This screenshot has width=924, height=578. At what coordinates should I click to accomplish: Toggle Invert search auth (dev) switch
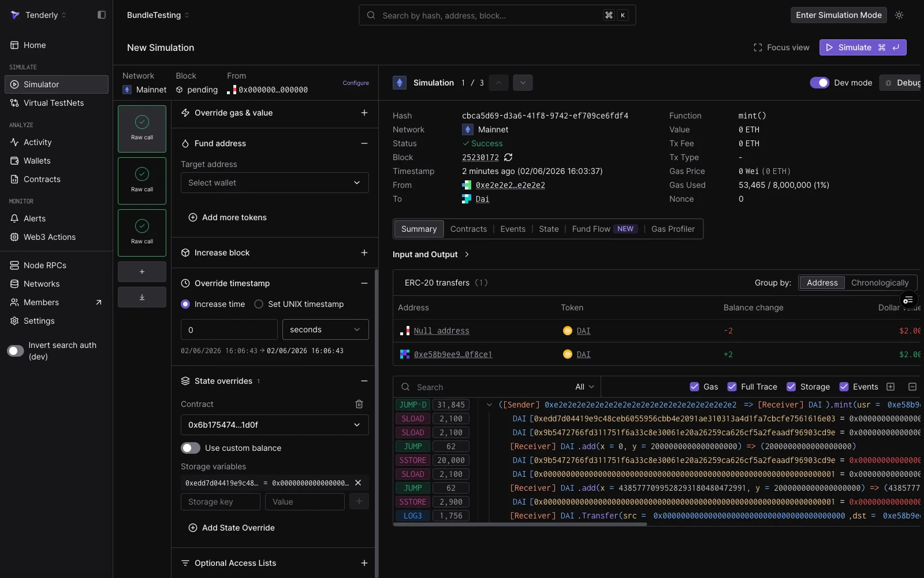16,351
